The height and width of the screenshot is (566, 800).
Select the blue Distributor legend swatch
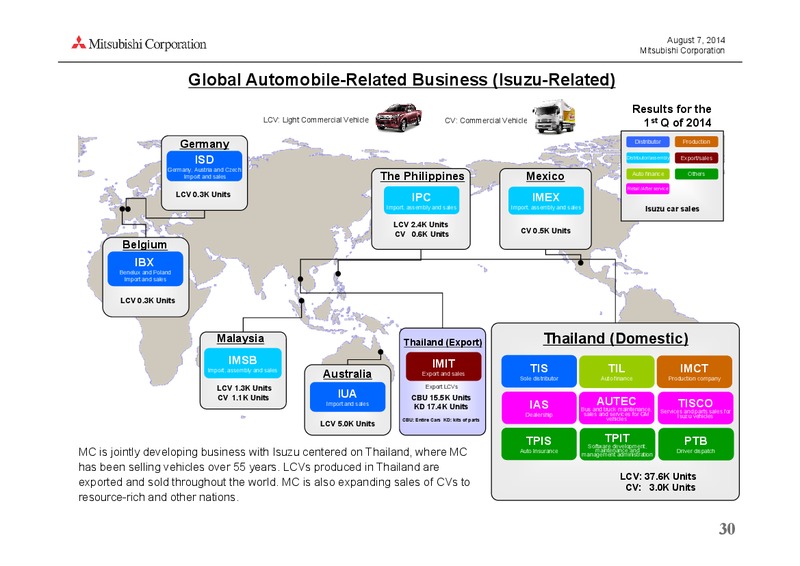[647, 141]
